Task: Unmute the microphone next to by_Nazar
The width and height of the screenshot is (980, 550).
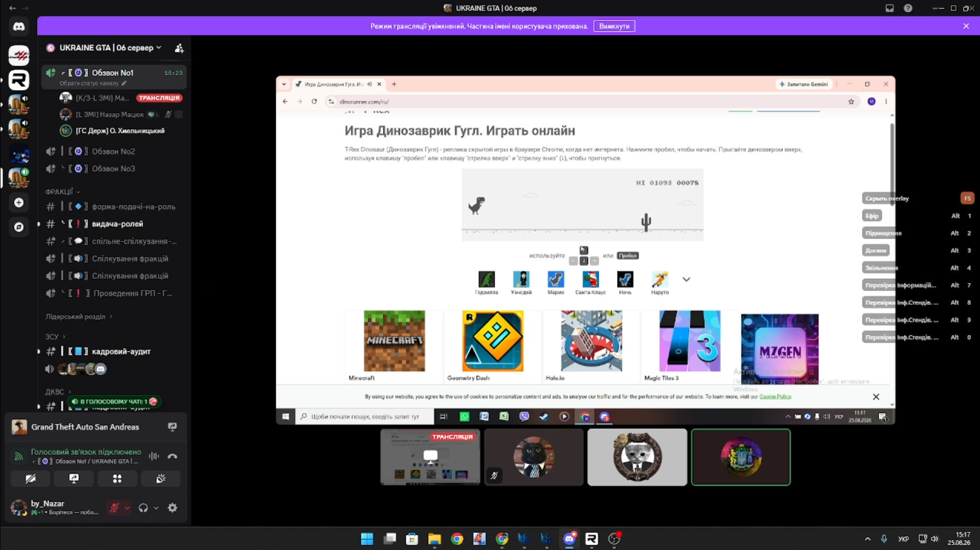Action: pos(114,508)
